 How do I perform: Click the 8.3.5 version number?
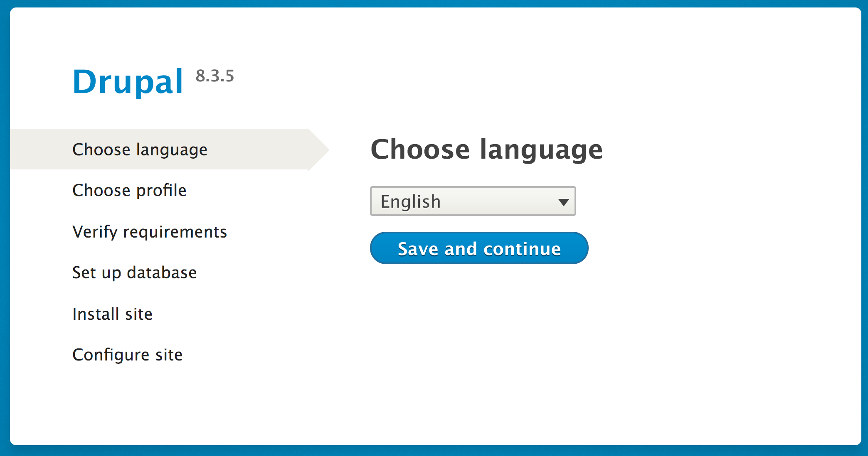[x=215, y=76]
